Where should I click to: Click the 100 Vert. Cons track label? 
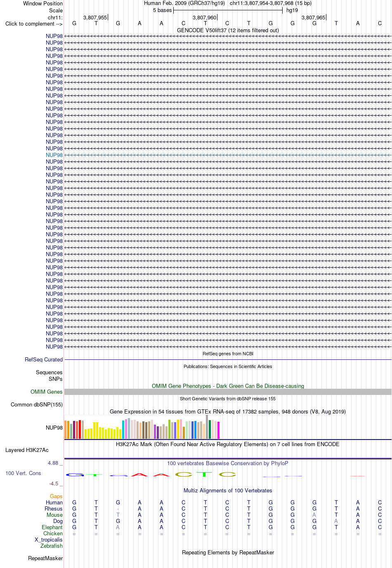(23, 473)
